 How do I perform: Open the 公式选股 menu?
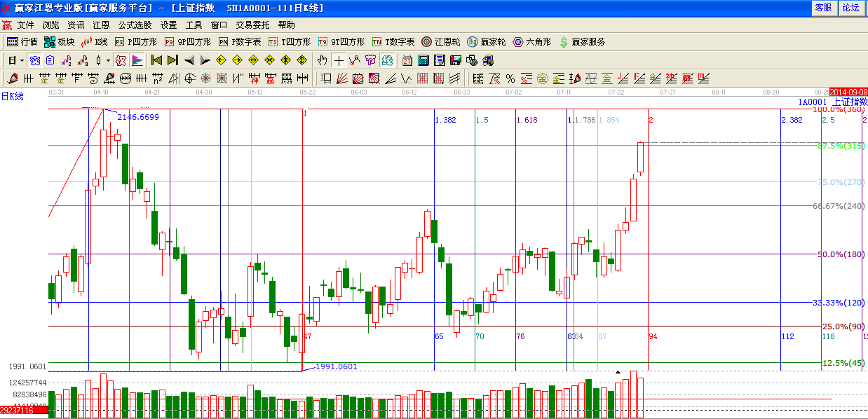(135, 25)
